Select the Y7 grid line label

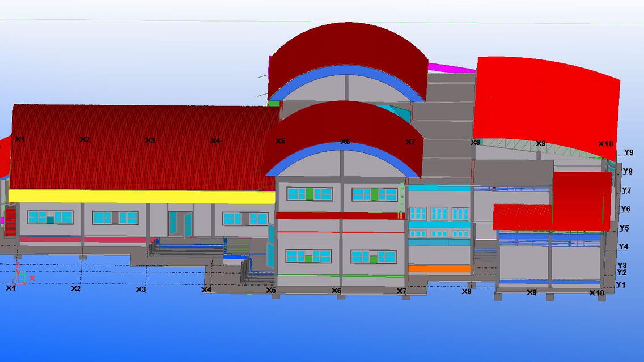point(626,190)
